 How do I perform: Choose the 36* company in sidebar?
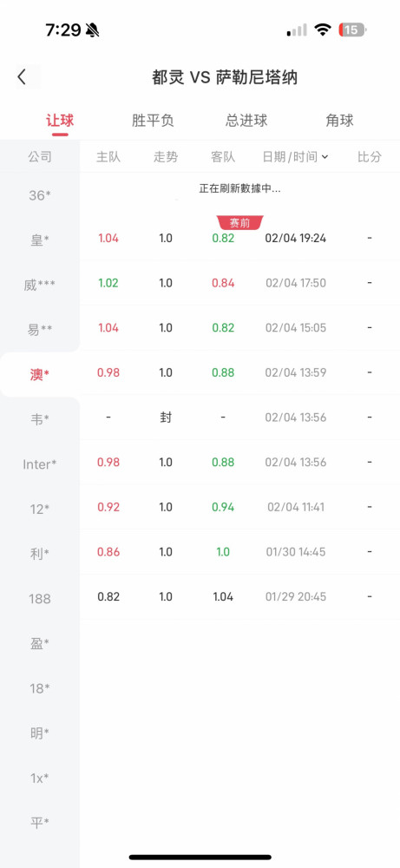40,195
